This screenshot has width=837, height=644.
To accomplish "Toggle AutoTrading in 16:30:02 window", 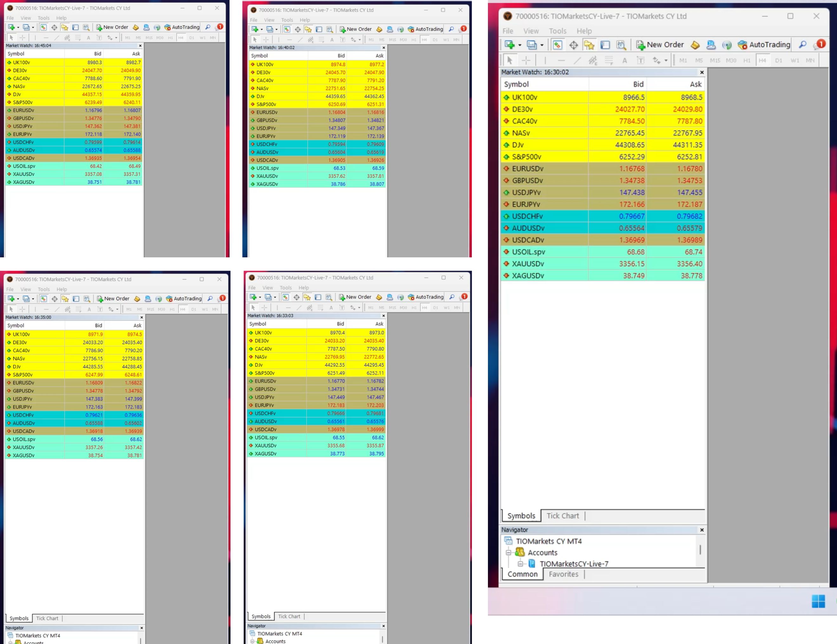I will pos(764,45).
